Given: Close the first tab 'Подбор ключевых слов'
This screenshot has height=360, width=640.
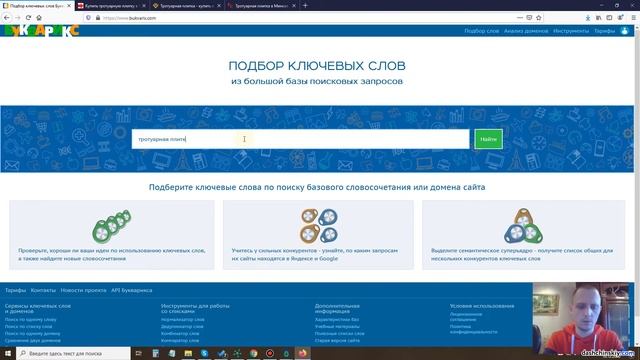Looking at the screenshot, I should [x=69, y=6].
